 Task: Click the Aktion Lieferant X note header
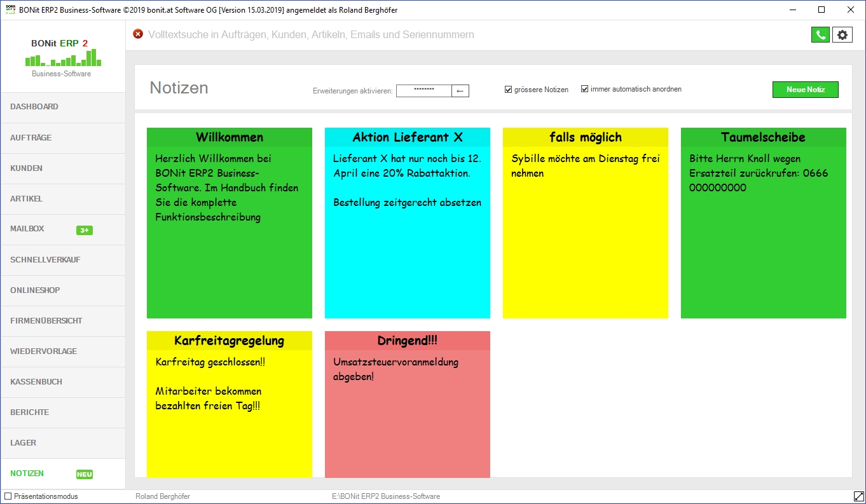tap(408, 137)
